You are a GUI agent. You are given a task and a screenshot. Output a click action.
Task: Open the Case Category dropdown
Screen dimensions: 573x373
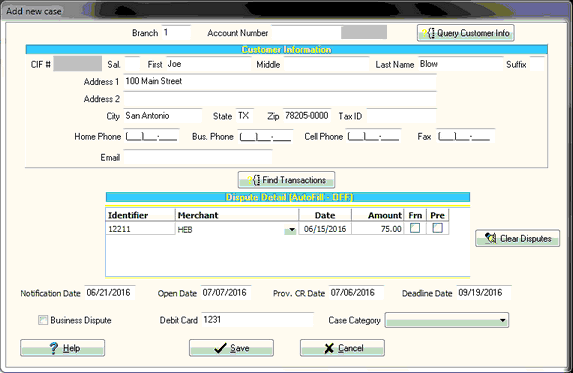tap(447, 320)
